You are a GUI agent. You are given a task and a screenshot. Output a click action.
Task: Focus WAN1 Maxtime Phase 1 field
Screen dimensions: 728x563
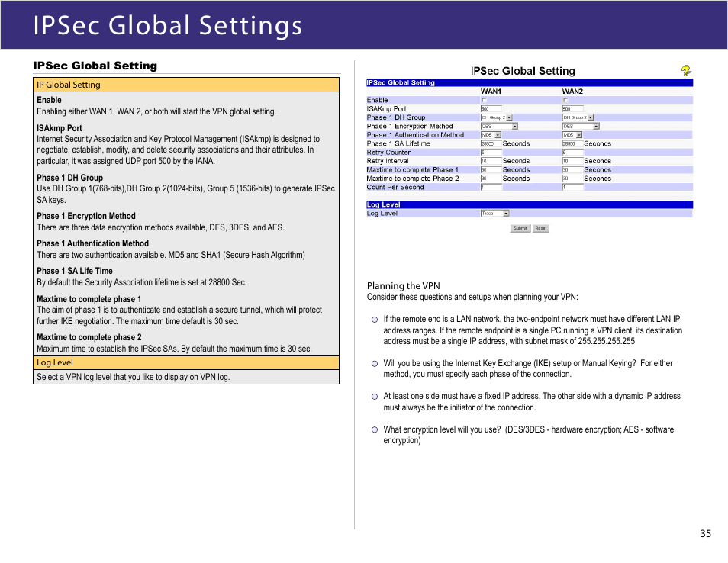click(491, 170)
